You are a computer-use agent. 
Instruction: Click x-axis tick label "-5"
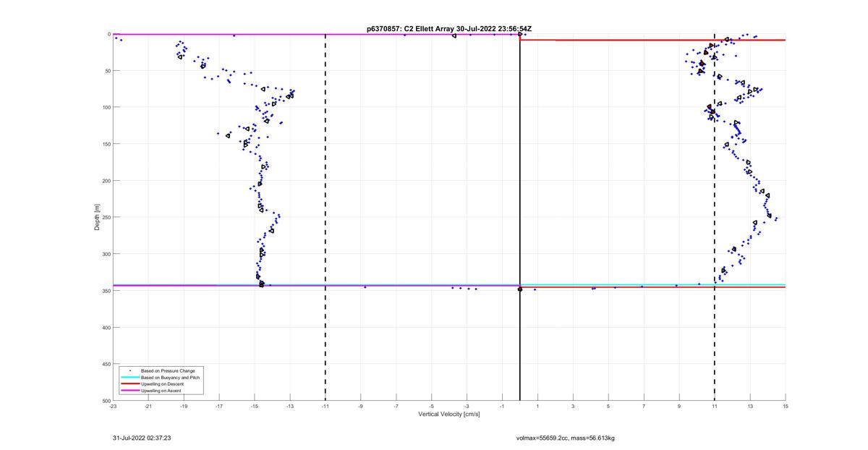coord(432,406)
